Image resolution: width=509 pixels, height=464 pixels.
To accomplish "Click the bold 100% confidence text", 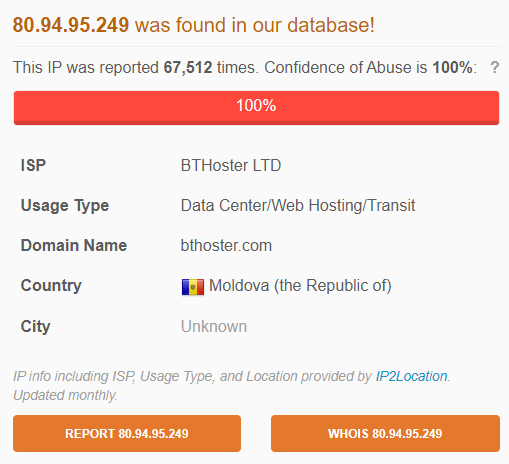I will (x=452, y=68).
